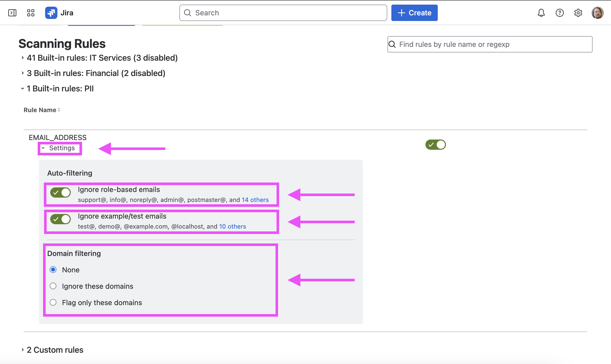Open the notifications bell
Screen dimensions: 611x364
[x=541, y=13]
